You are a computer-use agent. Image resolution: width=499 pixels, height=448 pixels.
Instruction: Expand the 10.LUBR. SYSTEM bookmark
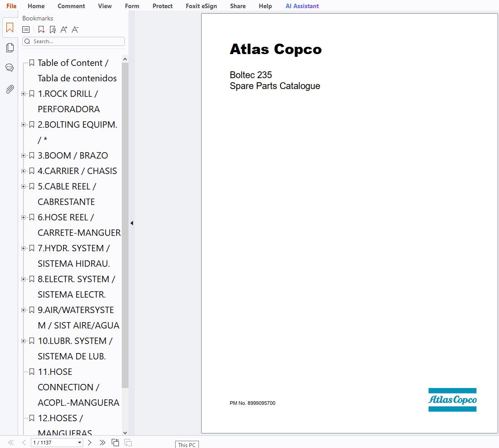point(23,341)
